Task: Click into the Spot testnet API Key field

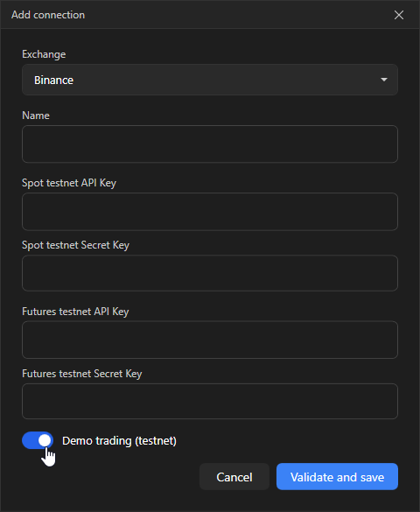Action: coord(210,212)
